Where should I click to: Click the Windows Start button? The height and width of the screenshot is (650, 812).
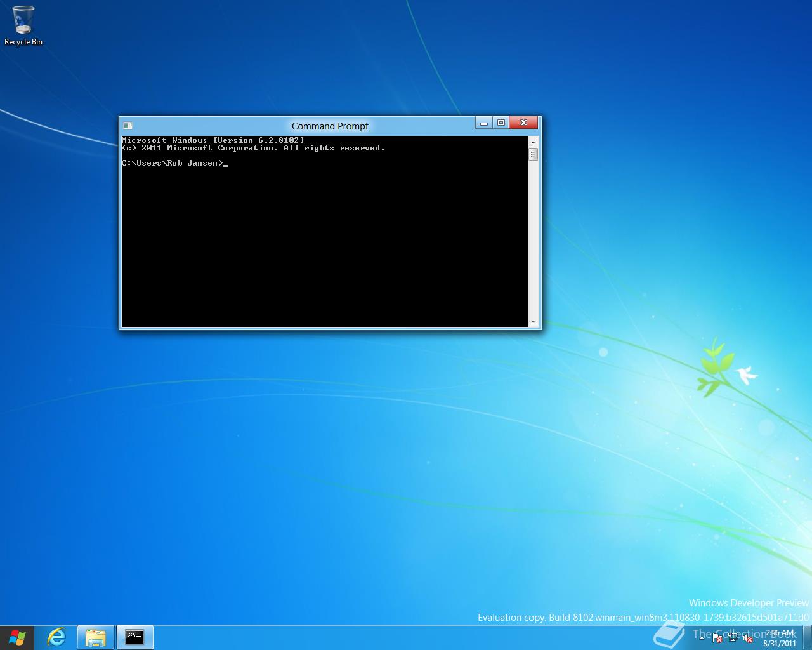point(17,638)
